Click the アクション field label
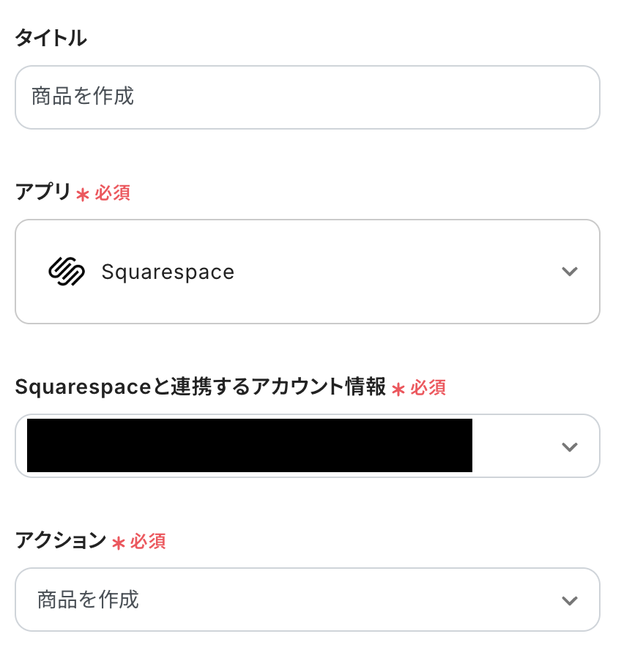Screen dimensions: 643x672 61,541
